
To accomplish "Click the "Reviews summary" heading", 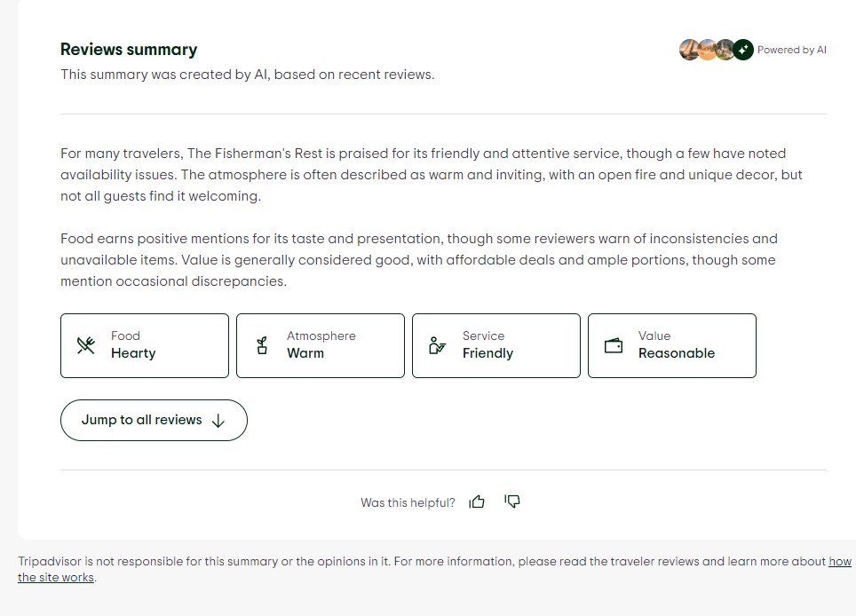I will pos(129,50).
